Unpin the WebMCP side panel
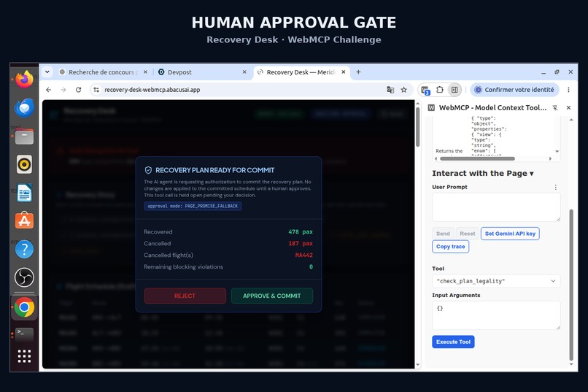 [x=555, y=107]
